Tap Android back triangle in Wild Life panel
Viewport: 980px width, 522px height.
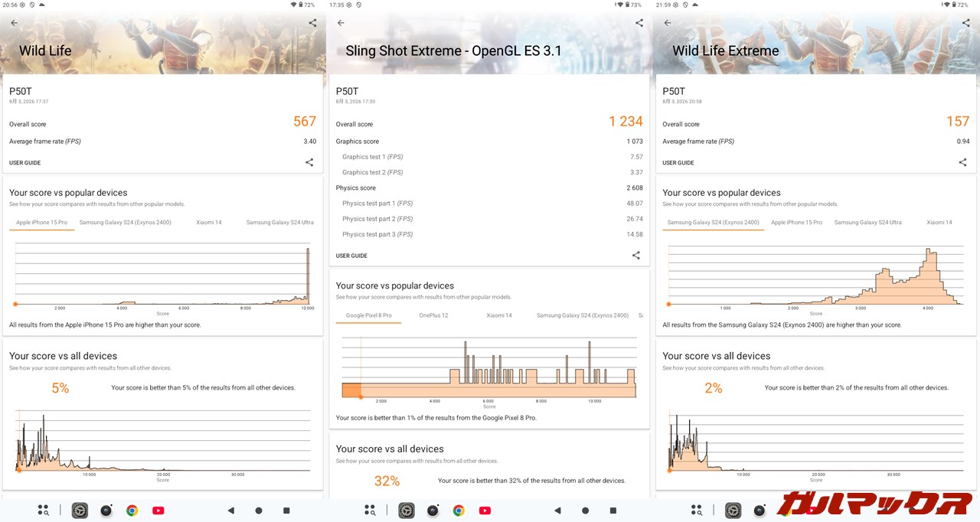[x=230, y=511]
